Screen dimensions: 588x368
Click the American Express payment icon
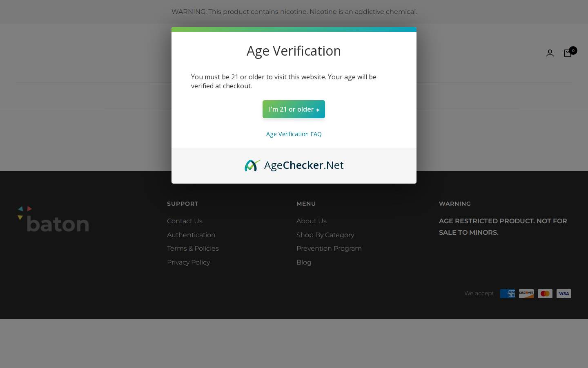pos(508,294)
